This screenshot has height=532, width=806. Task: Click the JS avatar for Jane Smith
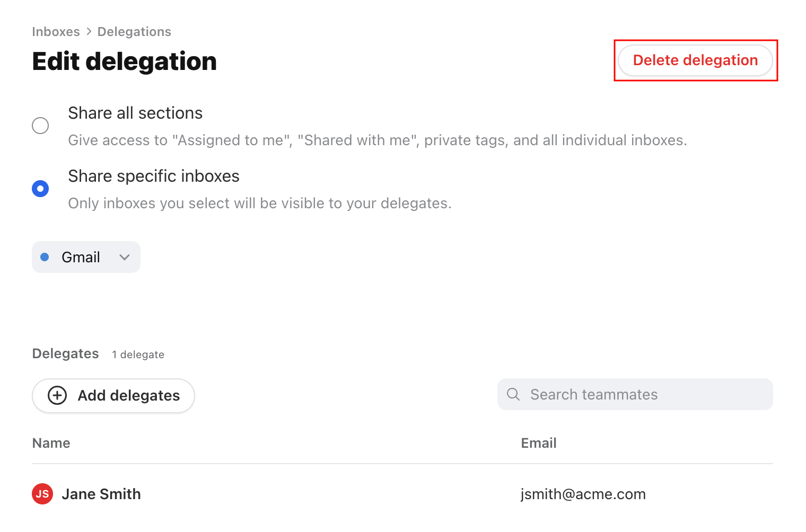click(x=42, y=494)
